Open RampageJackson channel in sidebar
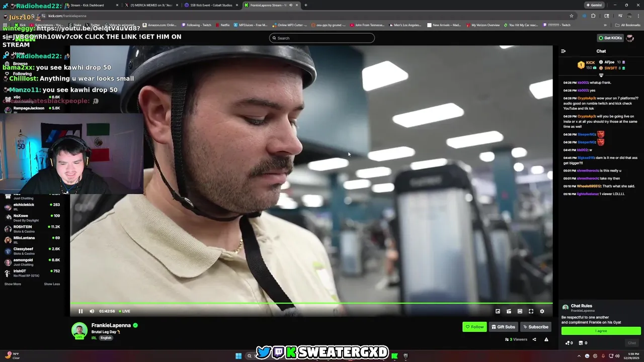The height and width of the screenshot is (362, 644). point(32,109)
